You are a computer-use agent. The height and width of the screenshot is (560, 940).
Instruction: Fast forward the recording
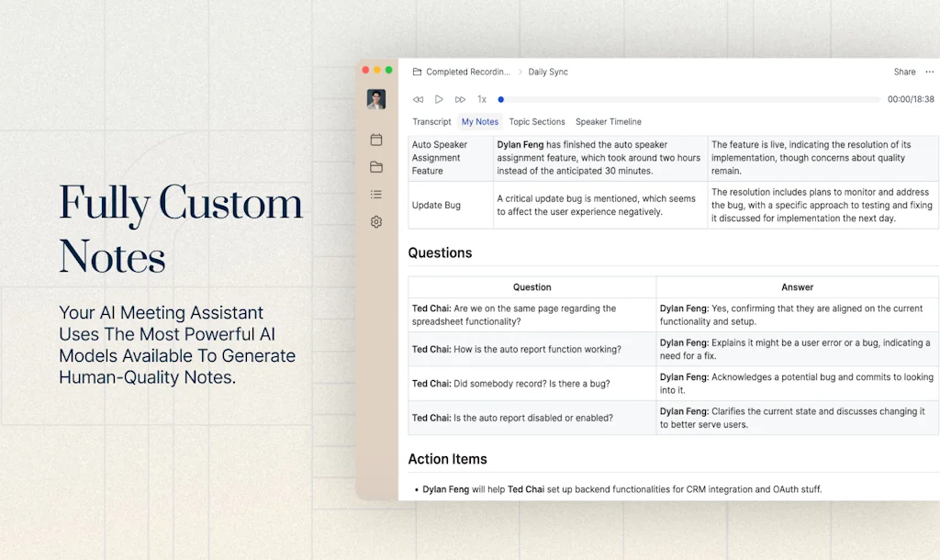click(x=460, y=99)
